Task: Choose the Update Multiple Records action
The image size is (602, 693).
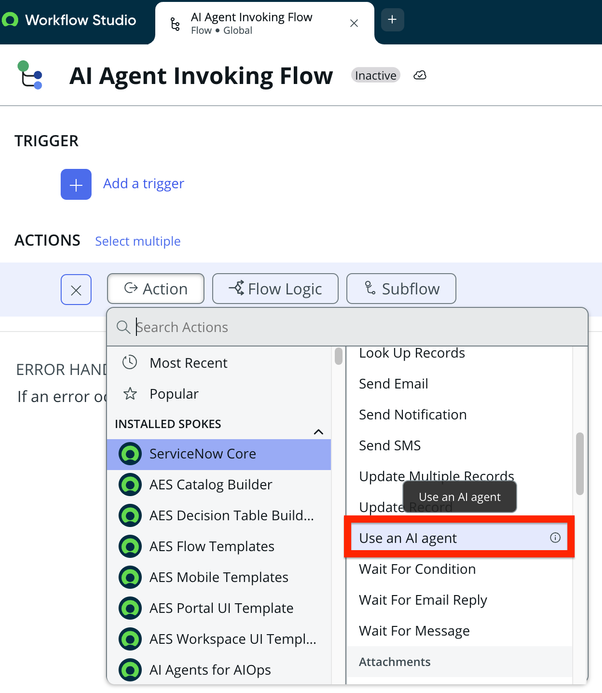Action: (460, 476)
